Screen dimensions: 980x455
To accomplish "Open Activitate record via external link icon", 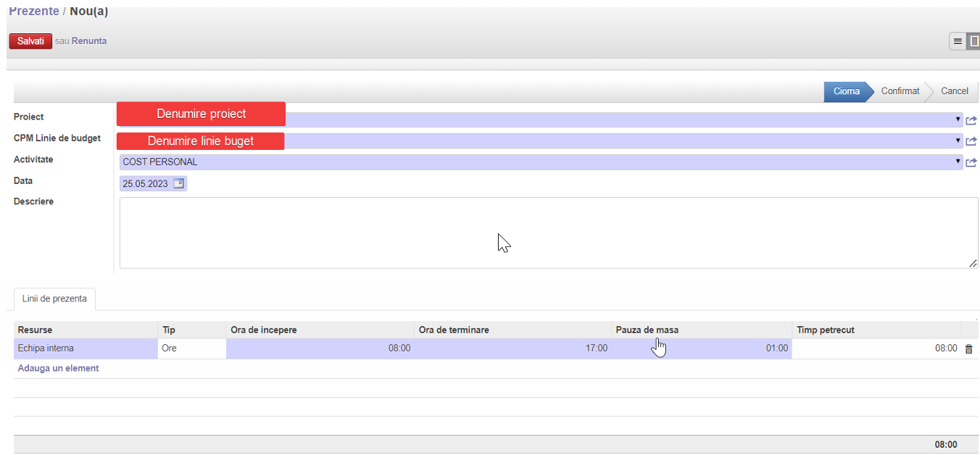I will [971, 162].
